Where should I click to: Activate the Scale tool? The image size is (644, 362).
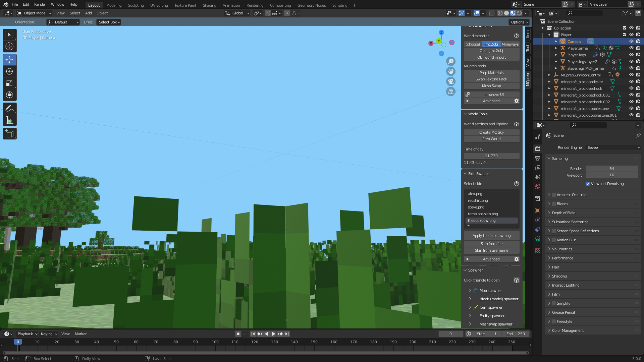click(x=9, y=83)
